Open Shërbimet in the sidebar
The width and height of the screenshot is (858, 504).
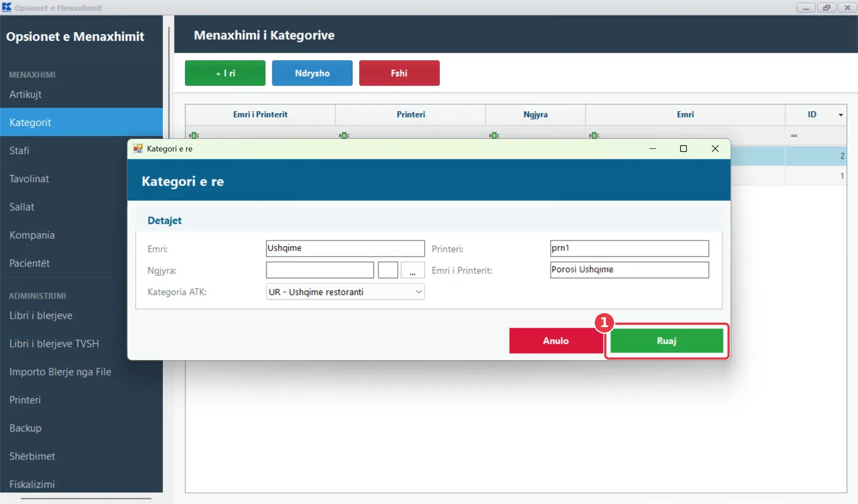[x=82, y=456]
